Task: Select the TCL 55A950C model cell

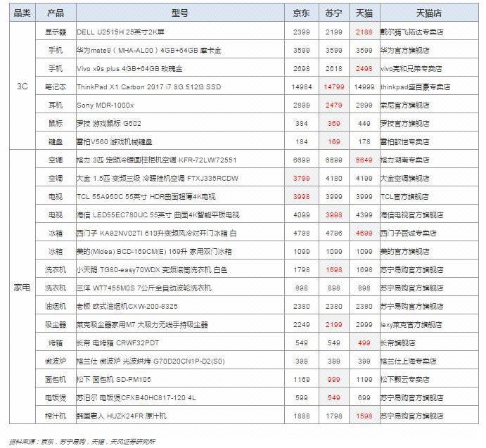Action: click(x=180, y=196)
